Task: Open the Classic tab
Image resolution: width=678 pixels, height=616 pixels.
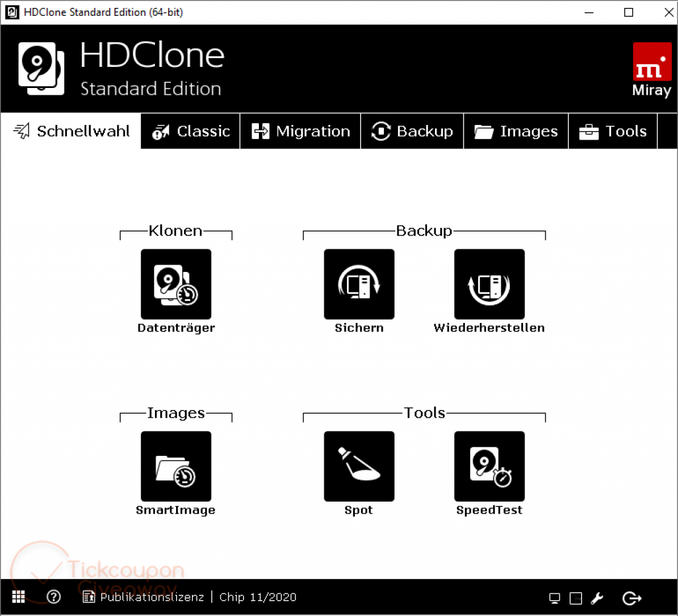Action: tap(191, 131)
